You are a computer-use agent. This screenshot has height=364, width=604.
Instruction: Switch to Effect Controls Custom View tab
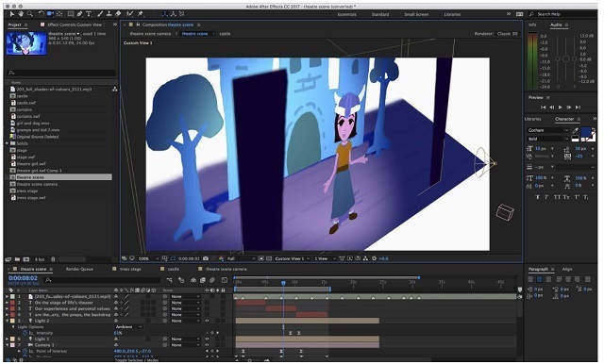75,25
